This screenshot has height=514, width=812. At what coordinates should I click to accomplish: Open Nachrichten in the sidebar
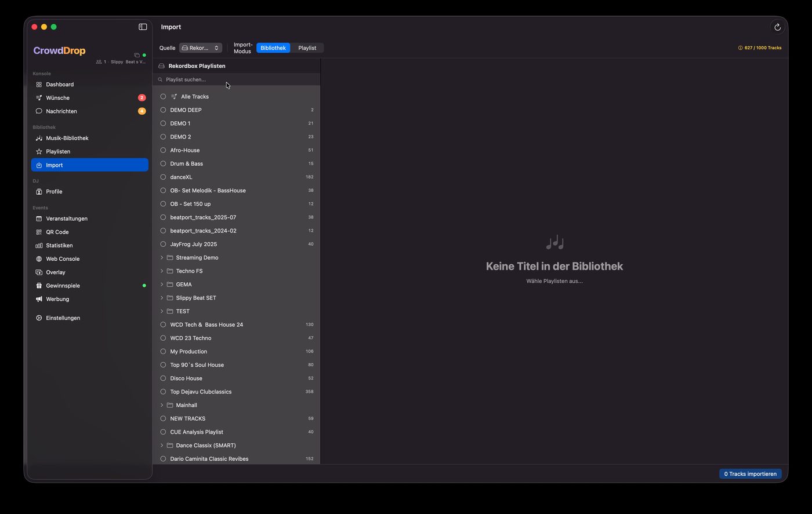[x=61, y=111]
